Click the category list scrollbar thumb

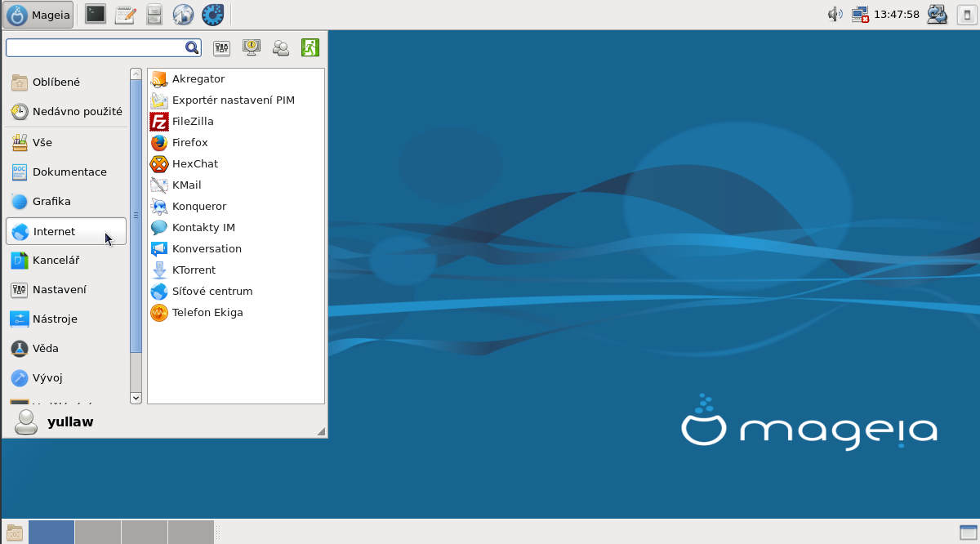click(136, 216)
